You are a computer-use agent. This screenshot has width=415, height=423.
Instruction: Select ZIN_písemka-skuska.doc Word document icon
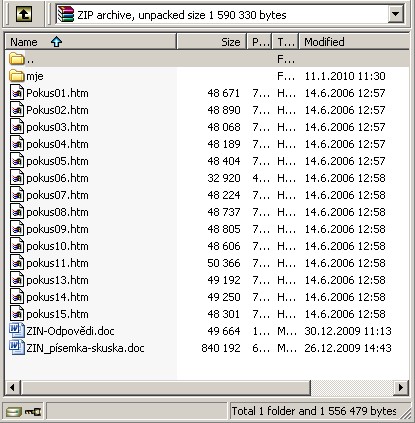point(17,348)
